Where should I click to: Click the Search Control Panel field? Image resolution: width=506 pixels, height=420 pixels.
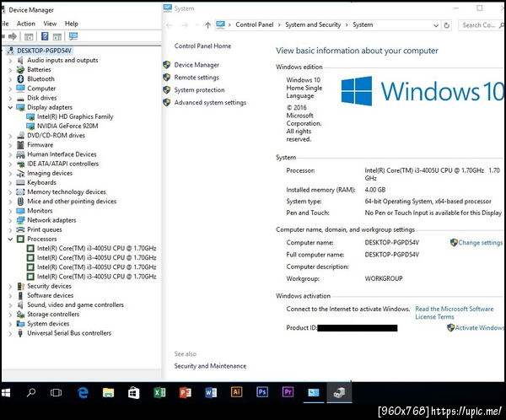(x=481, y=25)
